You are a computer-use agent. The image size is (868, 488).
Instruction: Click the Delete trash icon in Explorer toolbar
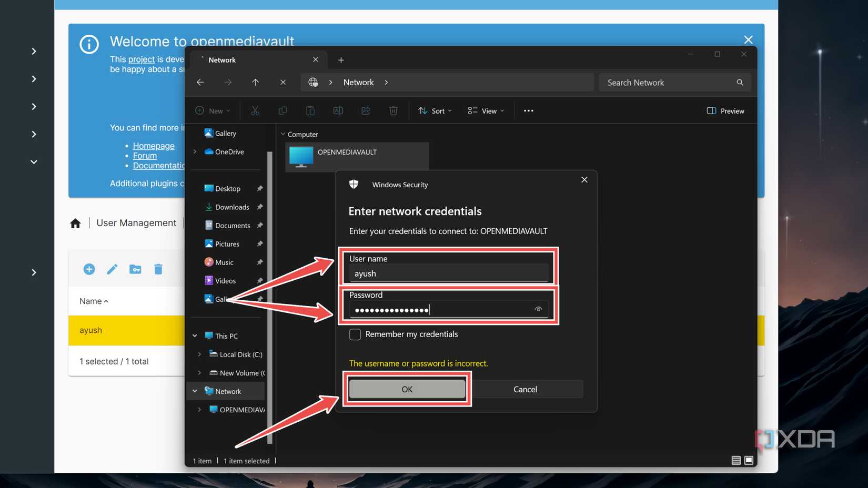393,110
